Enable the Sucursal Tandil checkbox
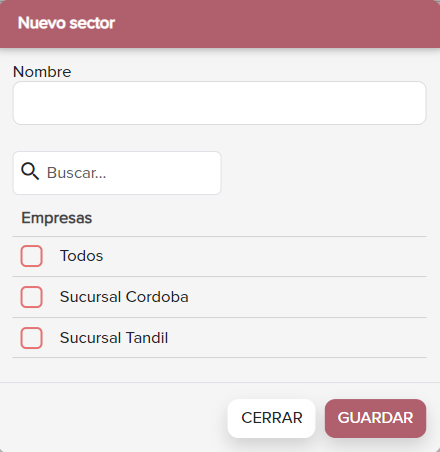The width and height of the screenshot is (440, 452). coord(31,338)
